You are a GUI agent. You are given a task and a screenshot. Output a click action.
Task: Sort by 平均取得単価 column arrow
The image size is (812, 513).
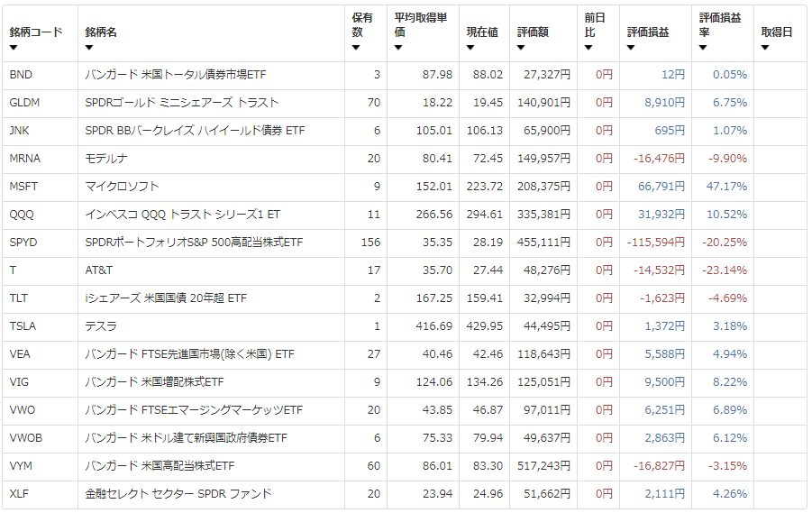coord(398,48)
